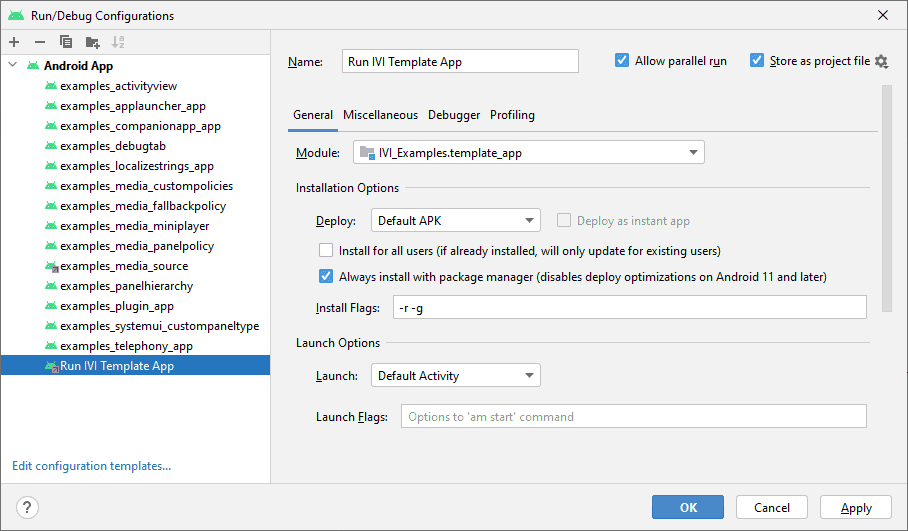908x531 pixels.
Task: Select the examples_media_source configuration
Action: click(x=123, y=266)
